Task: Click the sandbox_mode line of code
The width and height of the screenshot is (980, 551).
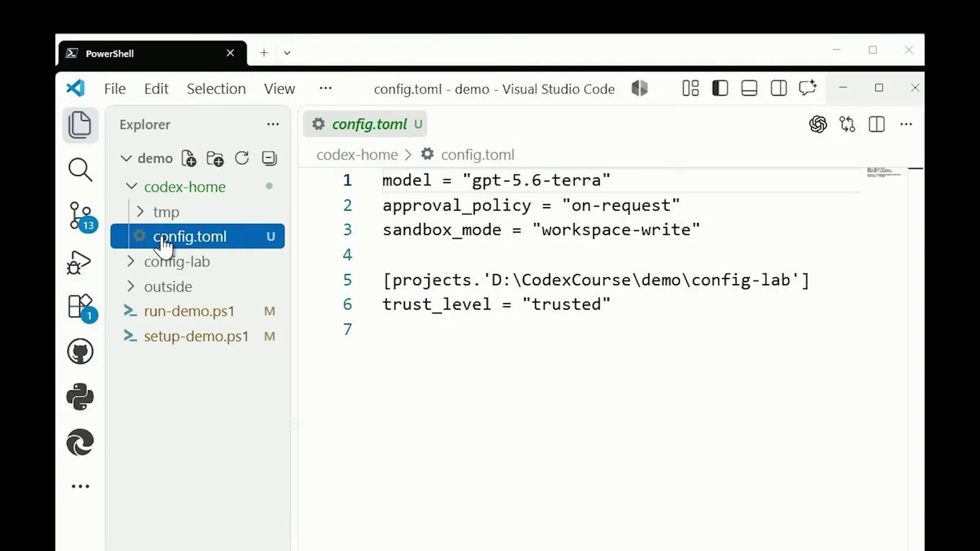Action: click(541, 230)
